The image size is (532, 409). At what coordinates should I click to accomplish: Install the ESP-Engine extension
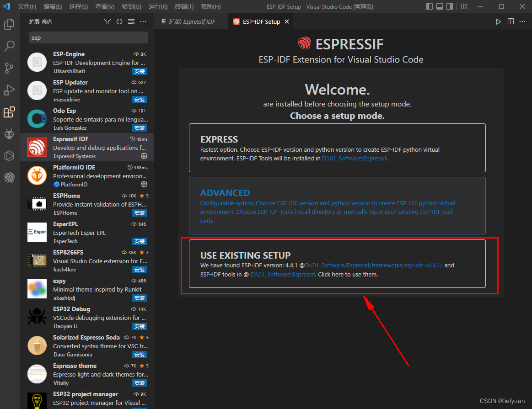tap(140, 71)
